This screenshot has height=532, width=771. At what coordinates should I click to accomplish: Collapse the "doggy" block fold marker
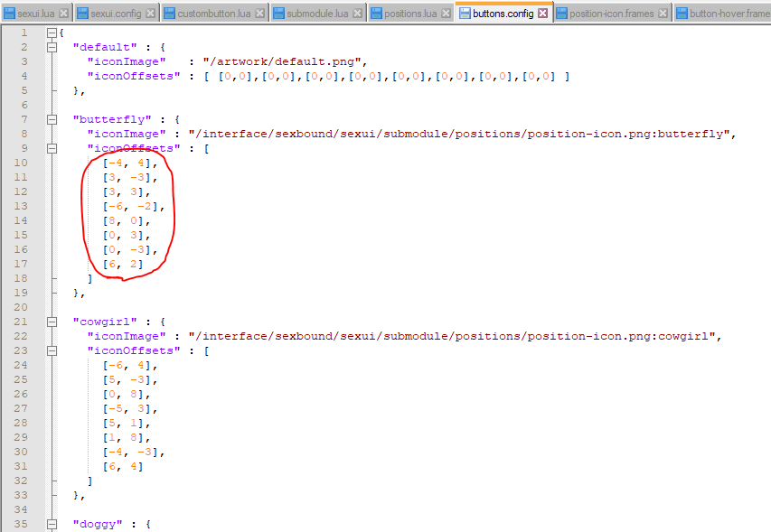point(52,524)
